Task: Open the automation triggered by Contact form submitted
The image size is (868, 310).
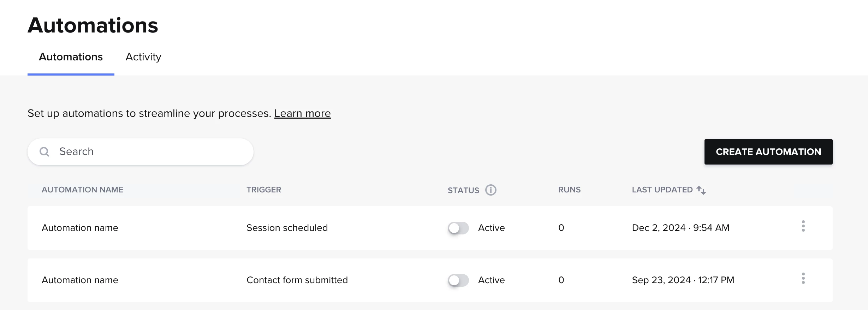Action: 80,280
